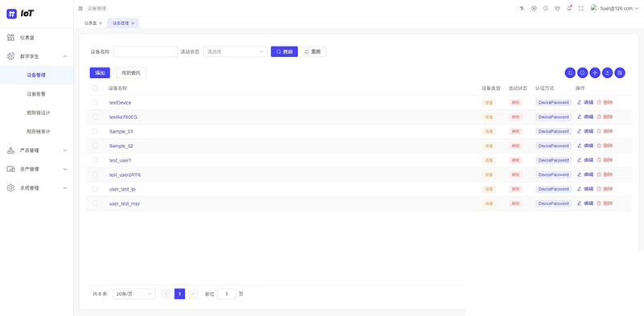Delete the user_test_msy row
This screenshot has height=316, width=644.
pos(605,203)
